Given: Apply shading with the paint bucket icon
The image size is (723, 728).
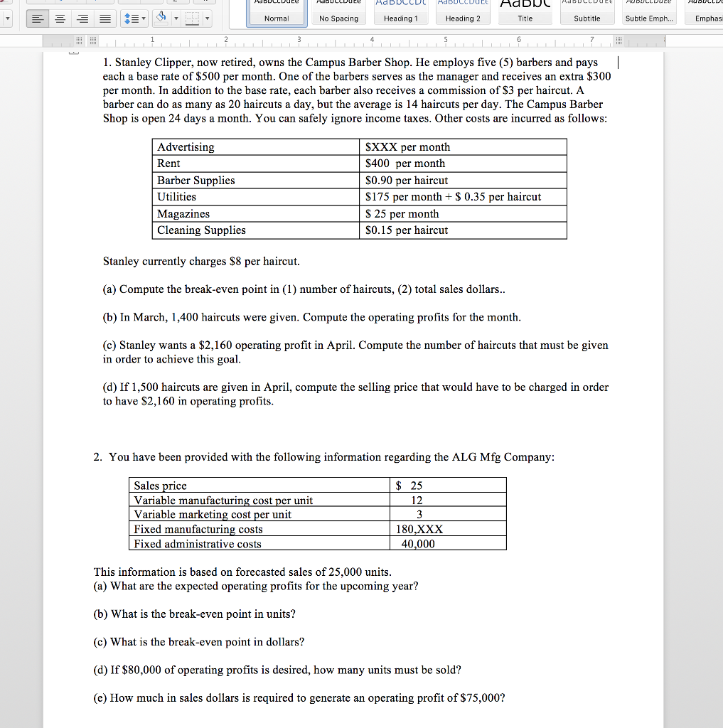Looking at the screenshot, I should [160, 16].
